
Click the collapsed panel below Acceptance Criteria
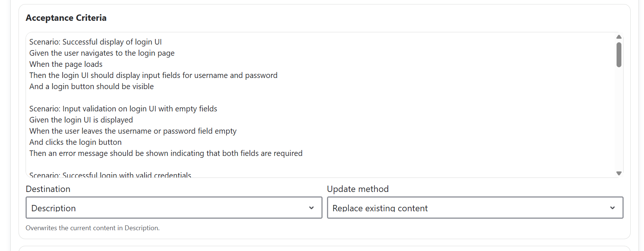(x=322, y=249)
